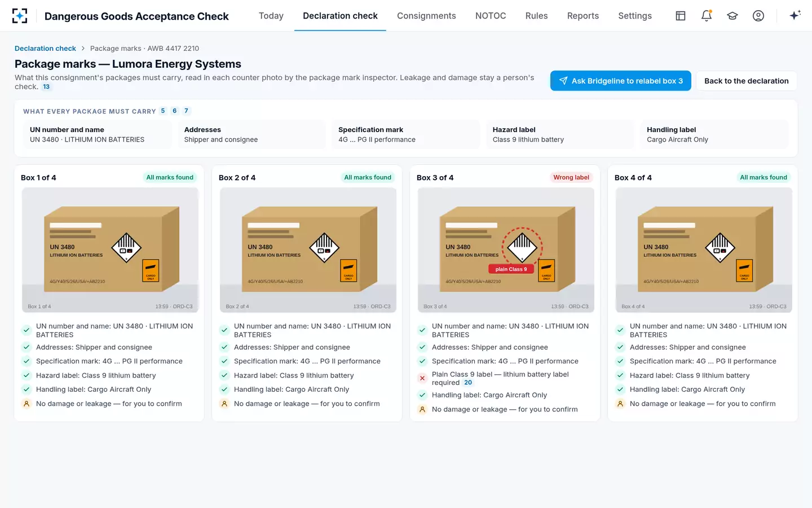Open the Box 2 of 4 photo
Screen dimensions: 812x508
pos(308,250)
